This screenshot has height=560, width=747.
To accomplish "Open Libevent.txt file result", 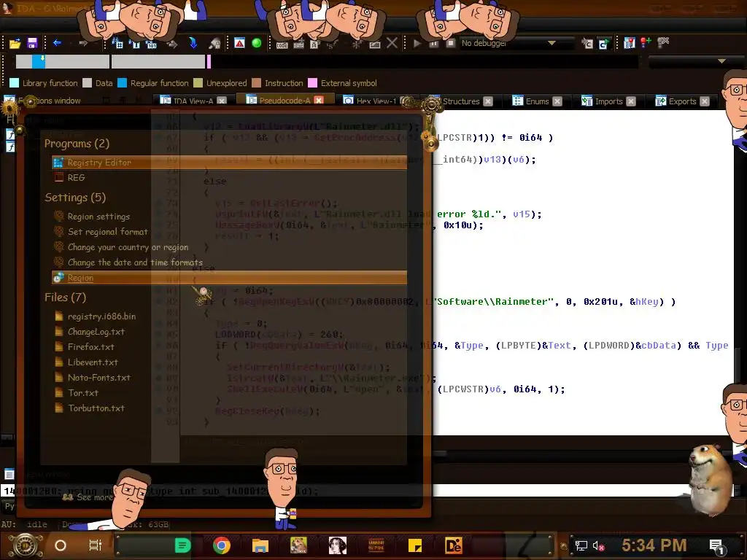I will 92,362.
